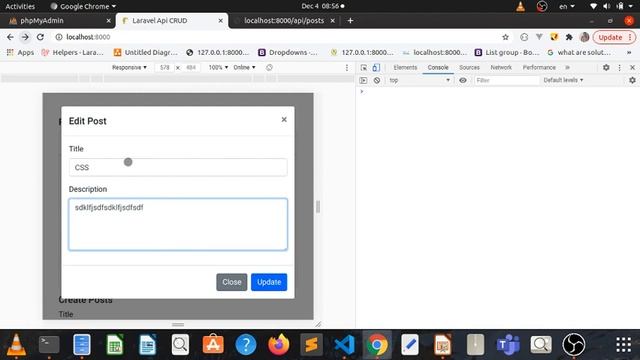
Task: Open Terminal from the dock
Action: pos(49,345)
